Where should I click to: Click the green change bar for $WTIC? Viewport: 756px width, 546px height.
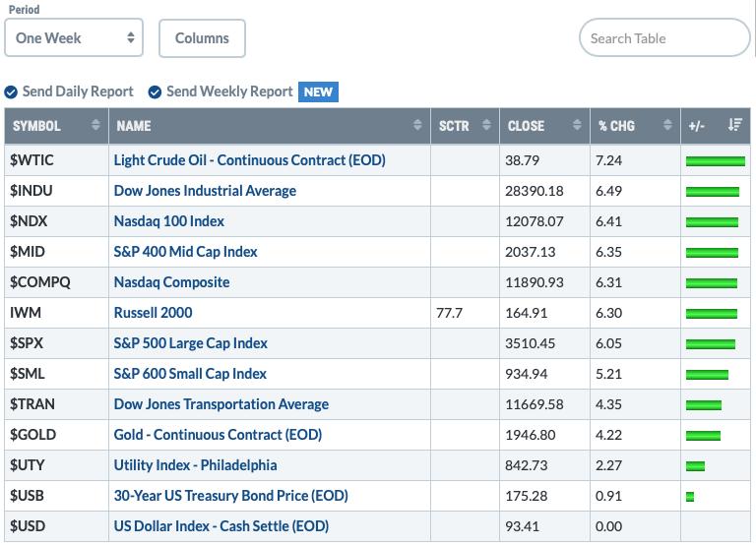pyautogui.click(x=716, y=161)
